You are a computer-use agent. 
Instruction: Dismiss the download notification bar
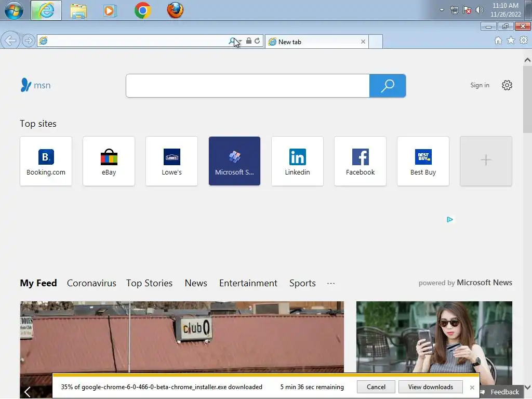[x=472, y=387]
